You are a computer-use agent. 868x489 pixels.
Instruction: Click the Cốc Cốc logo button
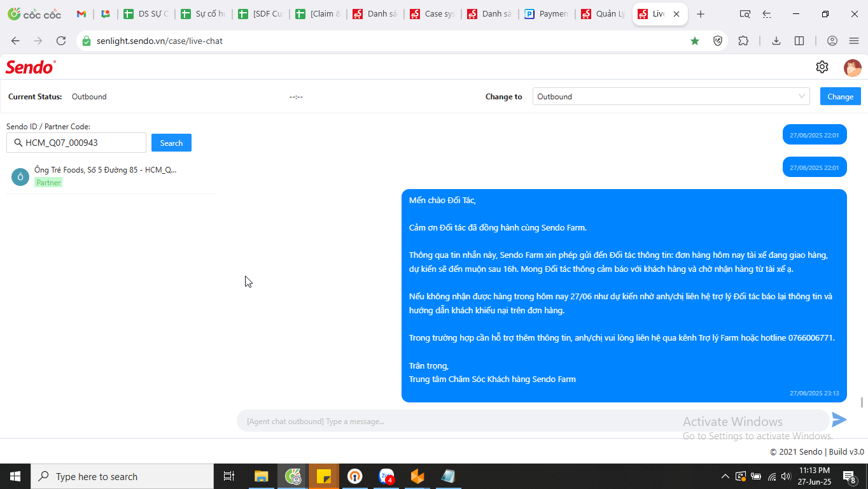[x=34, y=14]
